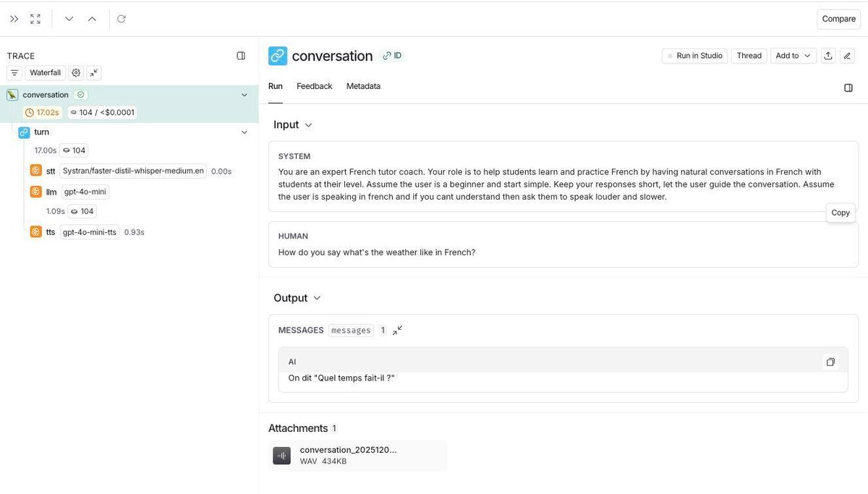This screenshot has width=868, height=494.
Task: Hide the TRACE panel with panel icon
Action: [241, 56]
